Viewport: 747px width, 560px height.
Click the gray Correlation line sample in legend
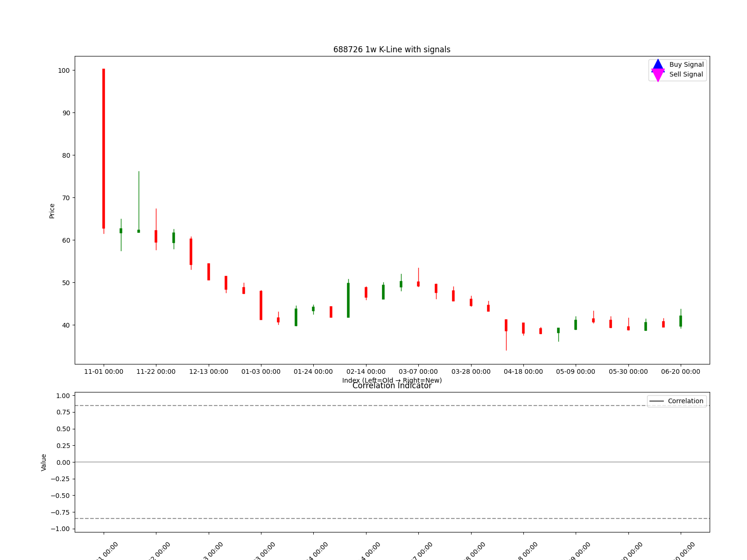coord(656,401)
